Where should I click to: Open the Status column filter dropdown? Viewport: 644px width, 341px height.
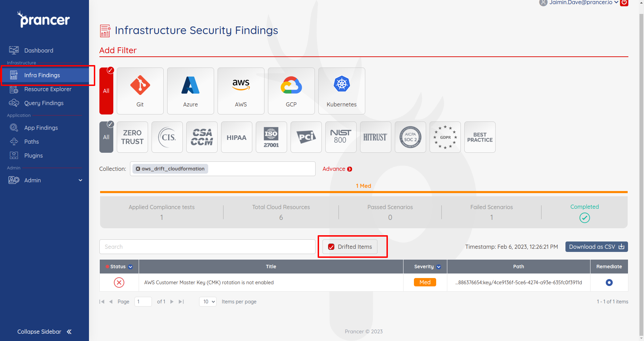coord(130,267)
